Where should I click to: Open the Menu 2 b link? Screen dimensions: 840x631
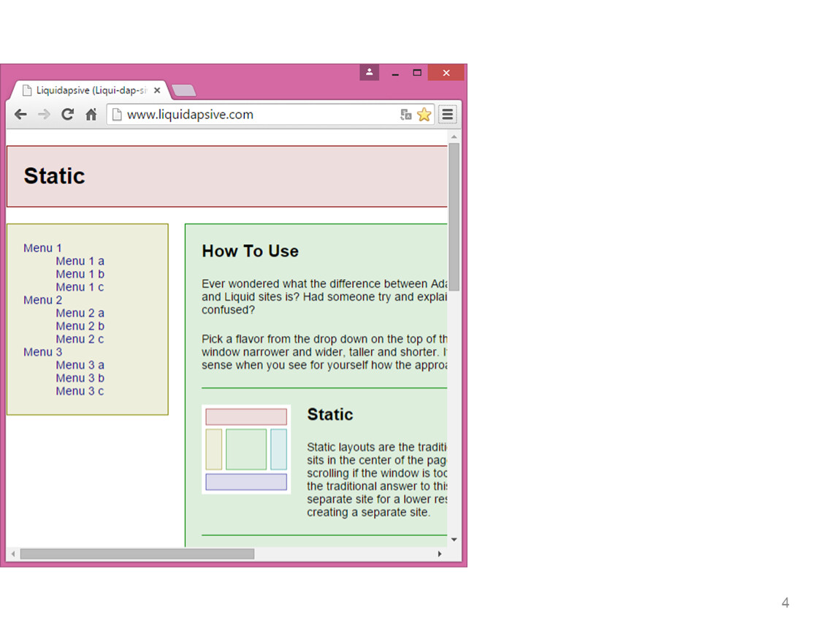click(80, 326)
